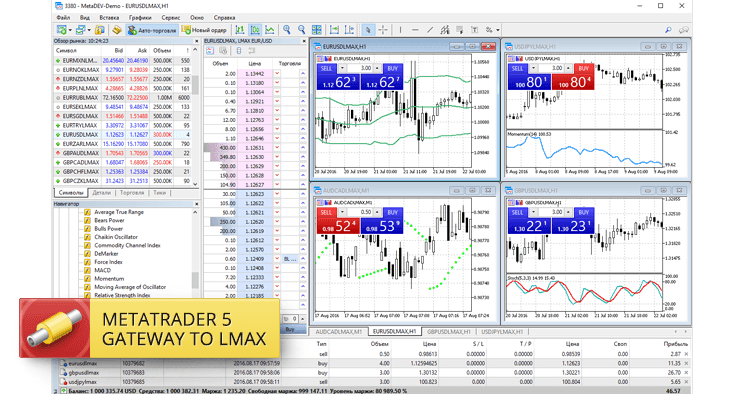This screenshot has height=394, width=750.
Task: Click the auto-scroll chart icon
Action: pos(334,30)
